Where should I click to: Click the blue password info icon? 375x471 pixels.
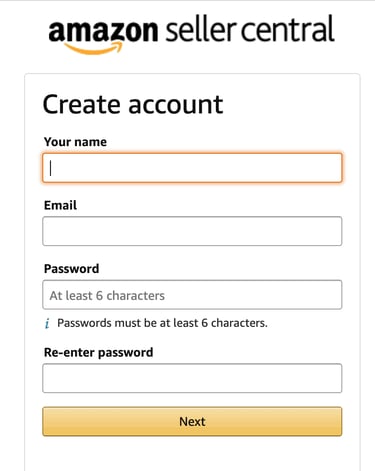47,323
